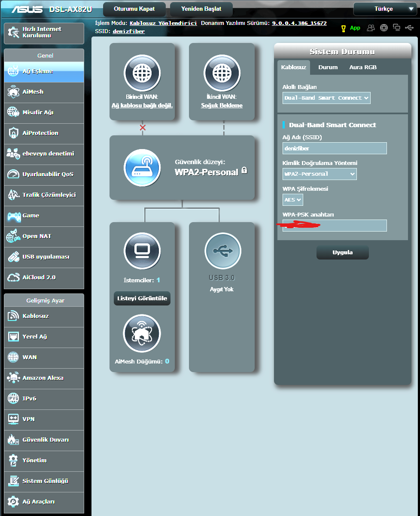The height and width of the screenshot is (516, 420).
Task: Click the firmware version 9.0.0.4.386_15672 link
Action: pyautogui.click(x=299, y=23)
